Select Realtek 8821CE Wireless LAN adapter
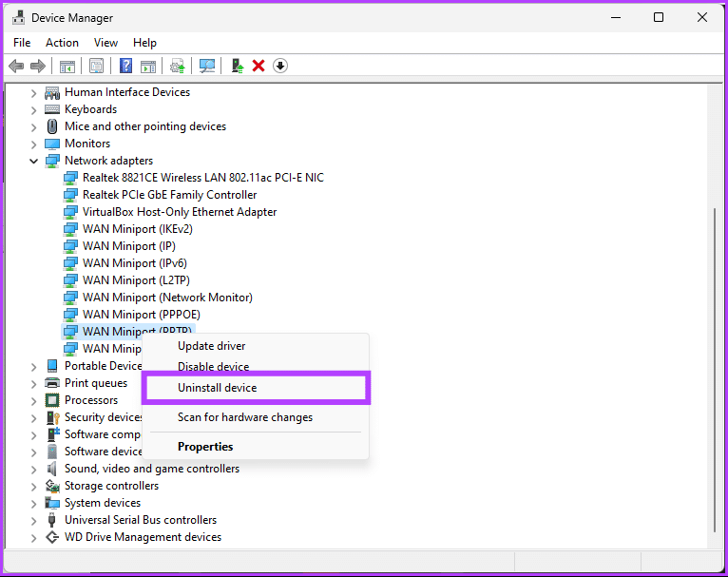Image resolution: width=728 pixels, height=577 pixels. (x=202, y=178)
